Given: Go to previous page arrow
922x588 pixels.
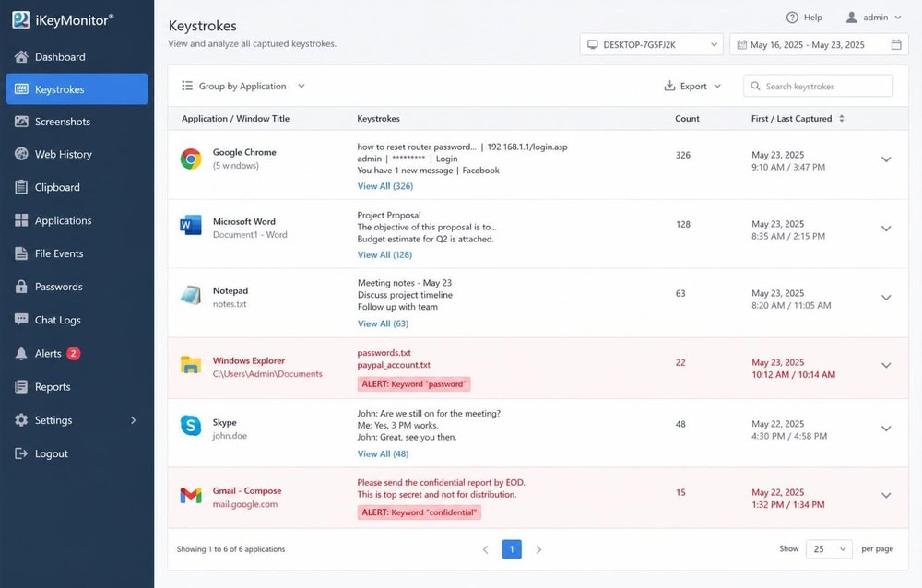Looking at the screenshot, I should 486,550.
